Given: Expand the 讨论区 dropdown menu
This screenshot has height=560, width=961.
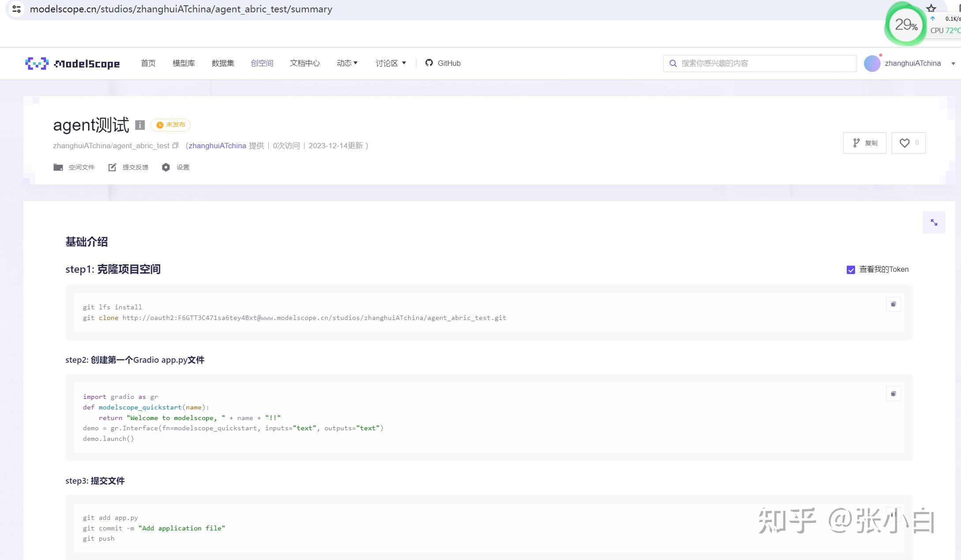Looking at the screenshot, I should coord(391,63).
